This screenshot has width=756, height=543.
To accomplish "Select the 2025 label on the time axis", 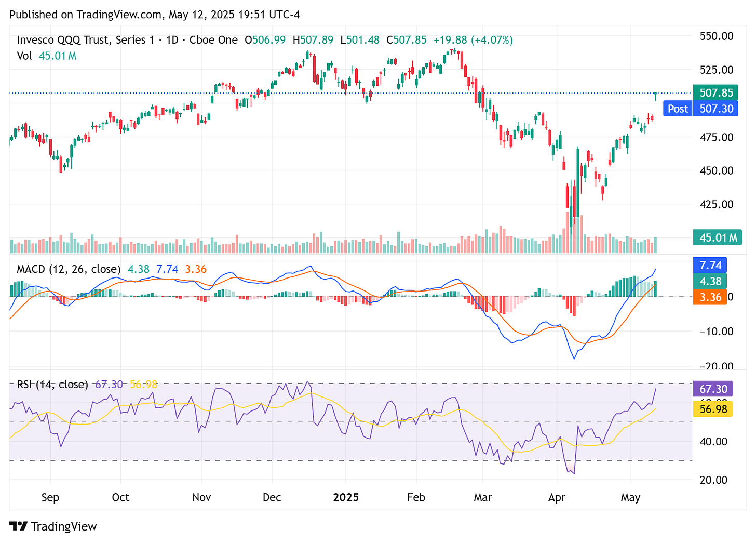I will click(346, 497).
